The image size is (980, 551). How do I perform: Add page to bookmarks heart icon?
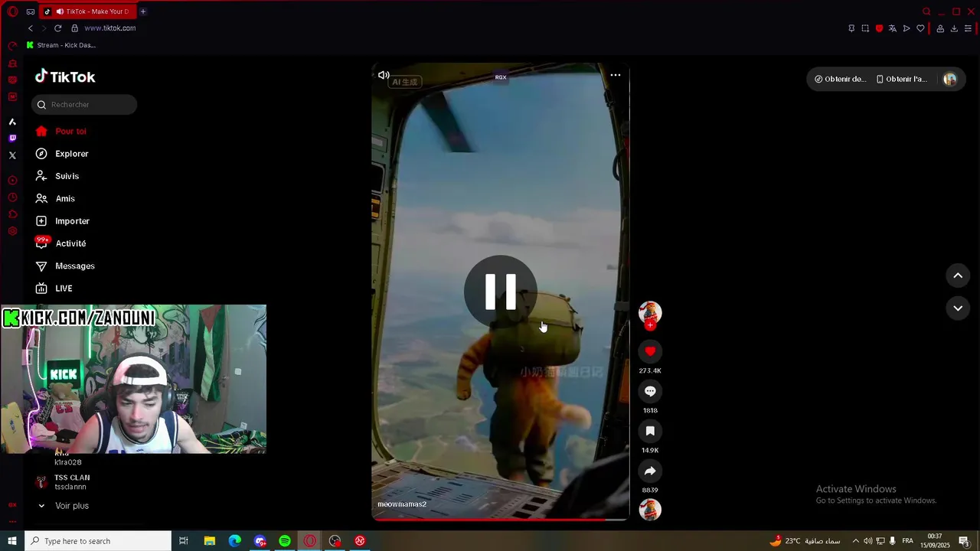(x=920, y=28)
